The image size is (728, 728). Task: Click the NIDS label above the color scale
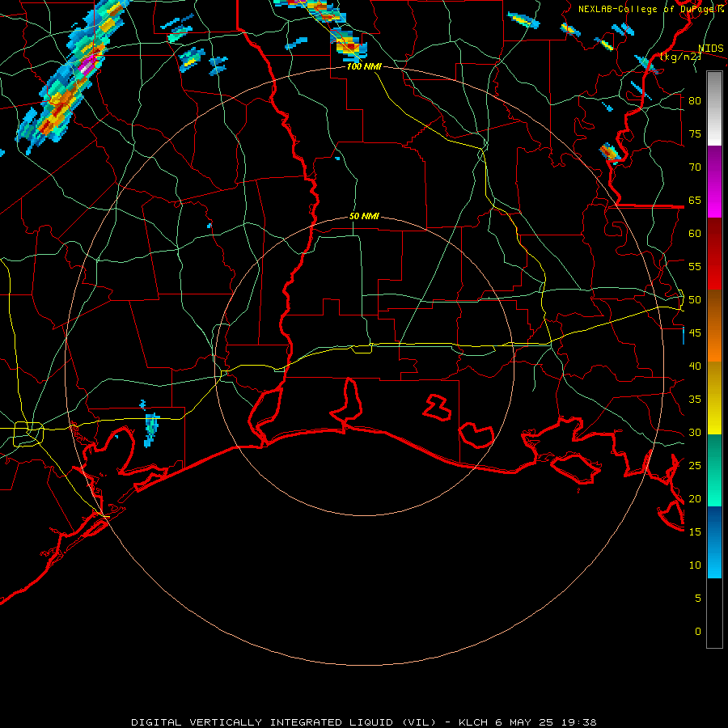(x=711, y=49)
